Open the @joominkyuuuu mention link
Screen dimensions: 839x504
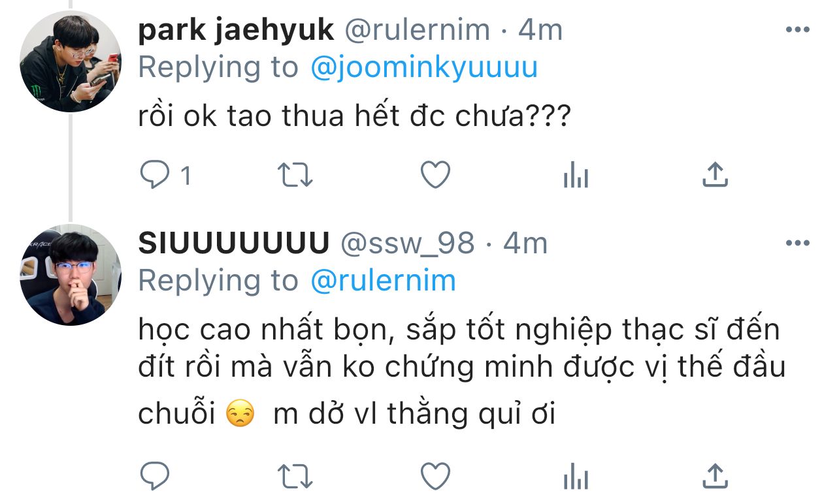423,67
